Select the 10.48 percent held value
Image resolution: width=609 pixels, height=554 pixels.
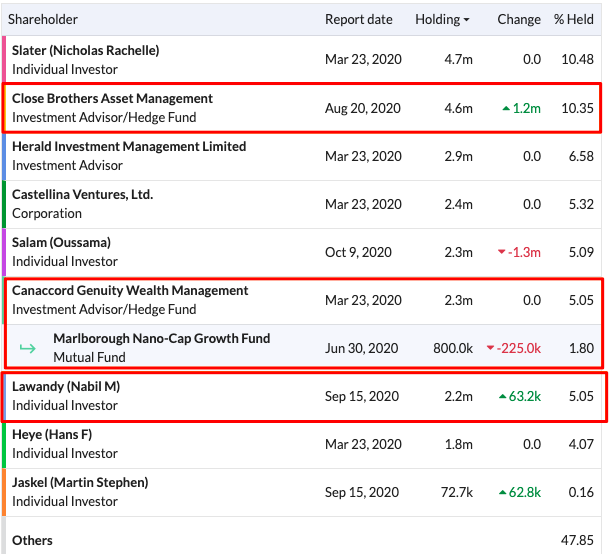(x=578, y=59)
